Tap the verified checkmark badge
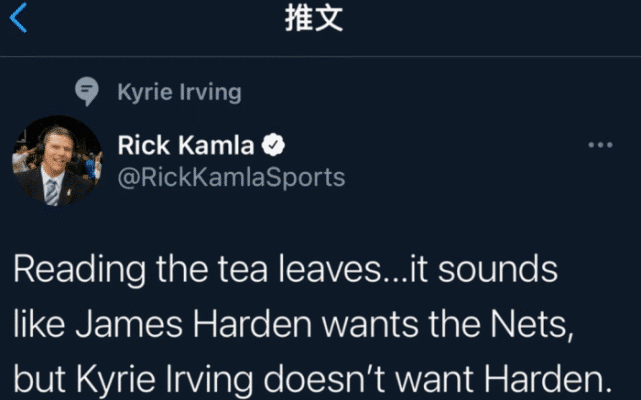The image size is (641, 400). (x=273, y=145)
